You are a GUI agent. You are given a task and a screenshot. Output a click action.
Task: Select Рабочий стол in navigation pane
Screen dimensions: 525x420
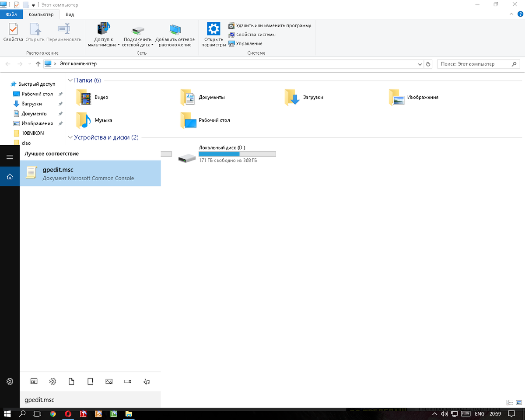click(x=33, y=94)
